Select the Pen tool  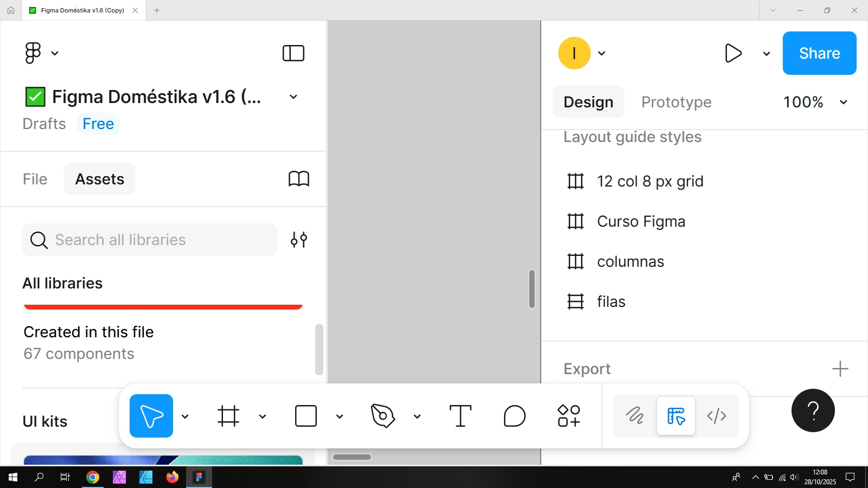click(383, 416)
